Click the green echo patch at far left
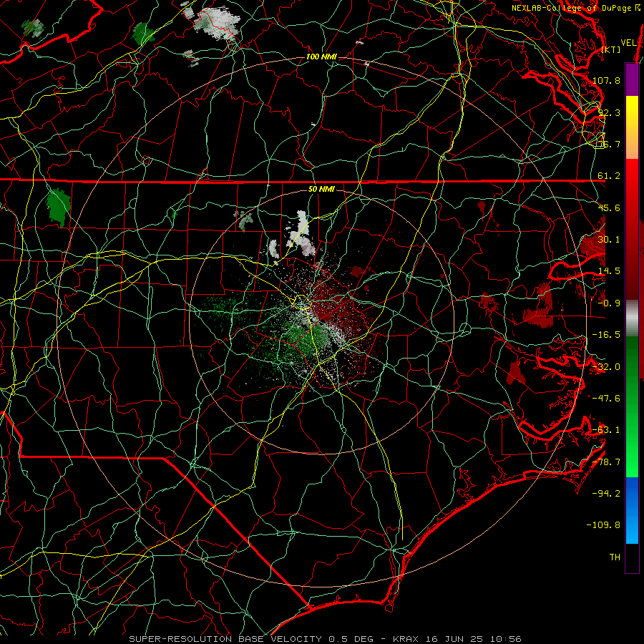The height and width of the screenshot is (644, 644). (x=59, y=208)
